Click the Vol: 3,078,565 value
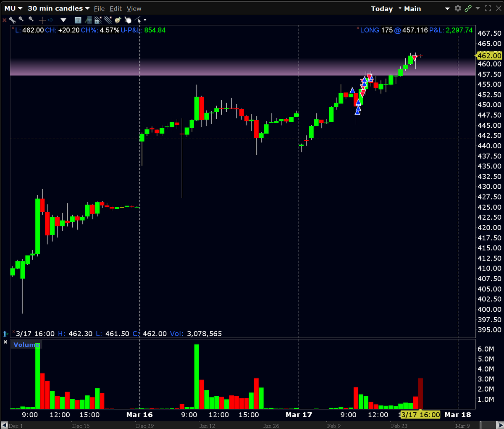 [x=205, y=334]
